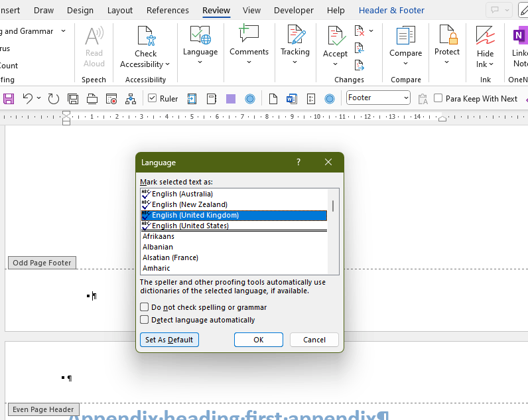Click the Save All stacked-disk icon
Image resolution: width=528 pixels, height=420 pixels.
73,99
